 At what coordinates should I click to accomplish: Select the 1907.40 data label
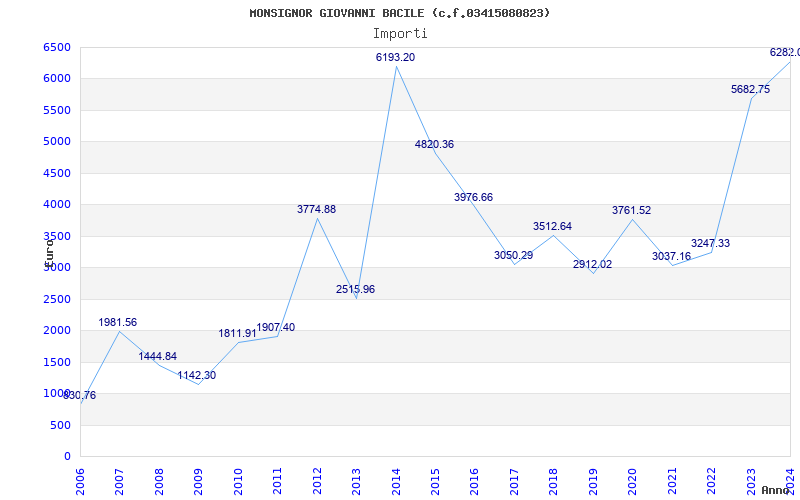[276, 328]
